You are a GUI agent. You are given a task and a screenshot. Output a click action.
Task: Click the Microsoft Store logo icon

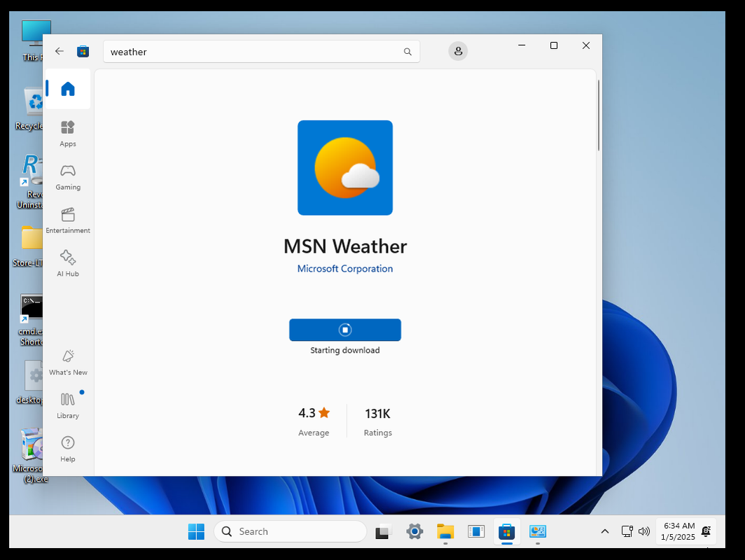(x=83, y=51)
